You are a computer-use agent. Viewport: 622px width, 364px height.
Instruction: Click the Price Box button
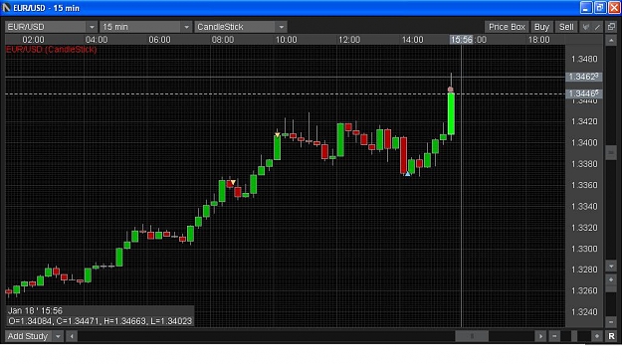[507, 27]
